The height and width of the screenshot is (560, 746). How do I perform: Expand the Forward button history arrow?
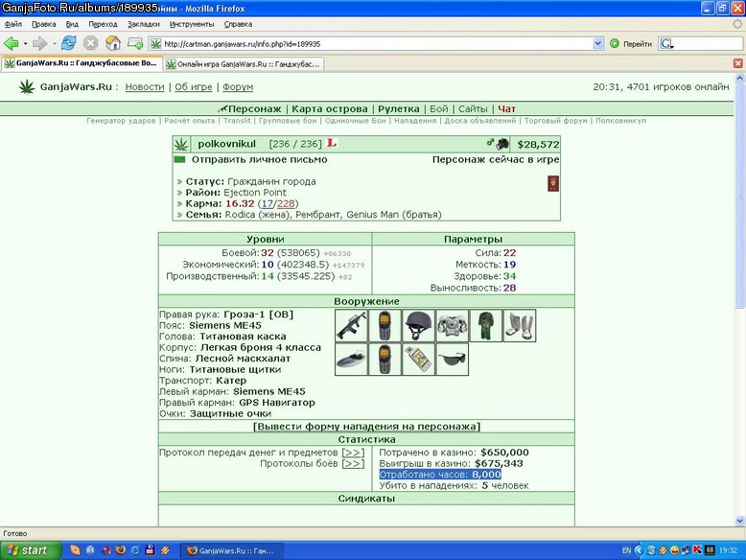click(55, 44)
